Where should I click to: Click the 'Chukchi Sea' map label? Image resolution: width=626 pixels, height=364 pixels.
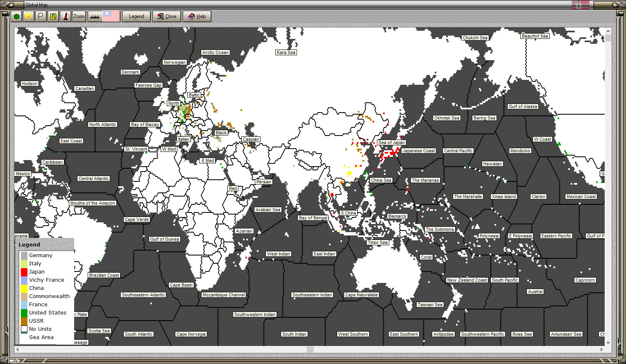(475, 38)
